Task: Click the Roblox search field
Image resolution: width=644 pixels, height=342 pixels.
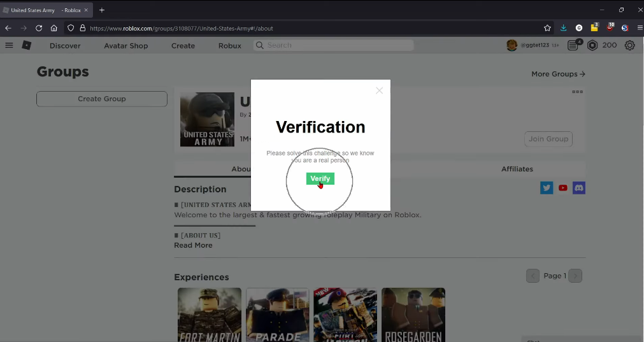Action: click(333, 45)
